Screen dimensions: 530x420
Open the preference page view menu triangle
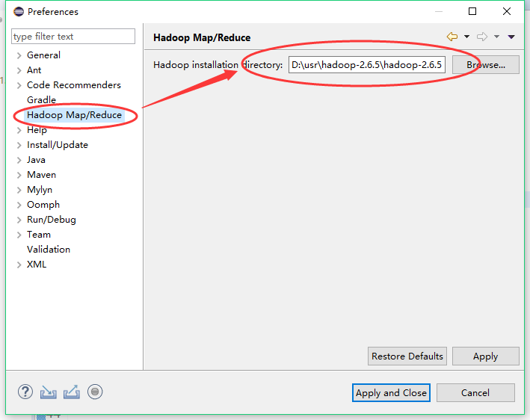click(x=511, y=37)
